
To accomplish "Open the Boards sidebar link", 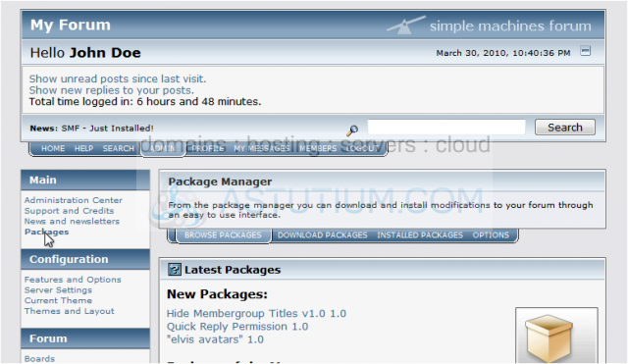I will (39, 359).
